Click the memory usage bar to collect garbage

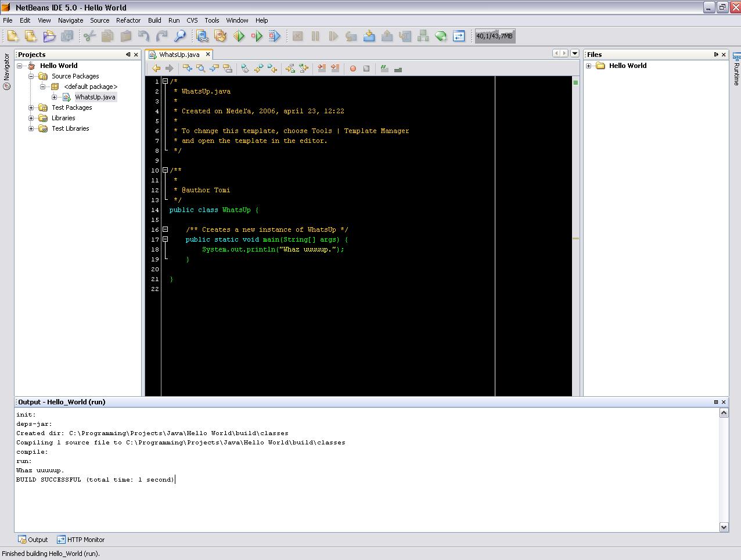pyautogui.click(x=495, y=36)
